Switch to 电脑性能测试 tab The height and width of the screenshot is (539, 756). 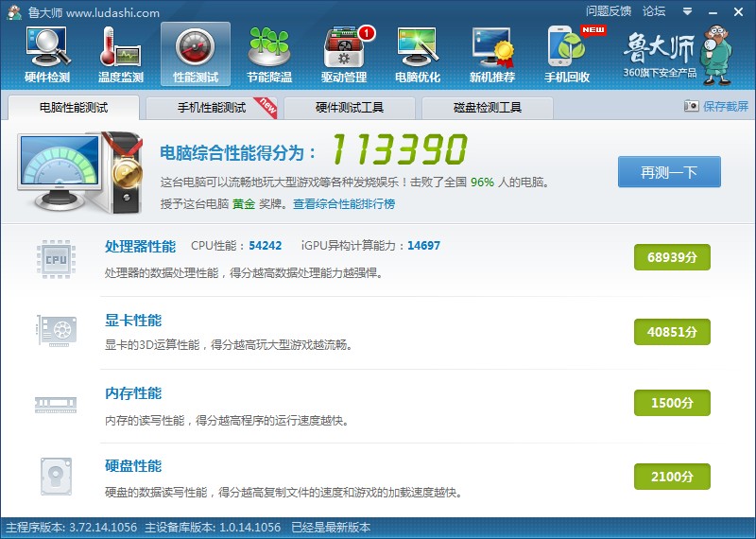[x=74, y=107]
